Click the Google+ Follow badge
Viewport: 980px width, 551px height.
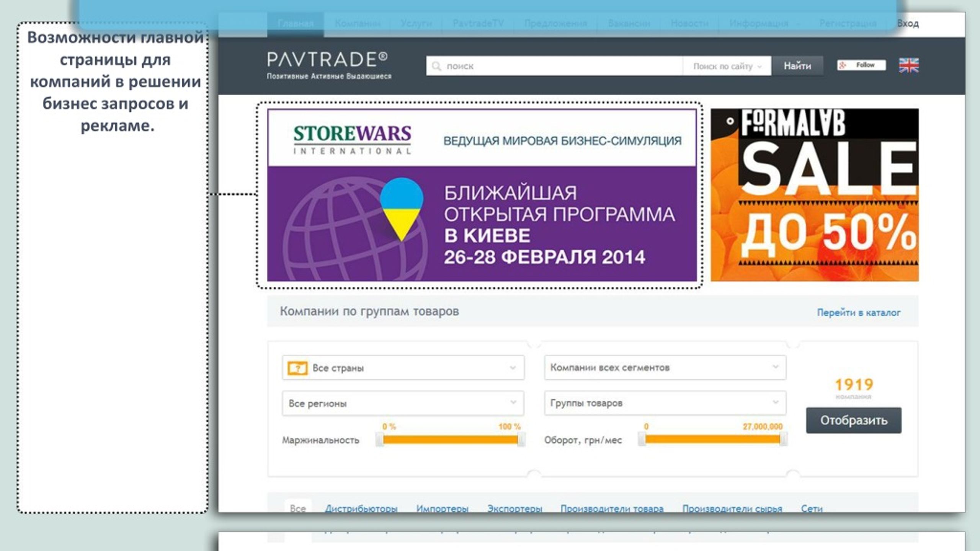tap(861, 65)
